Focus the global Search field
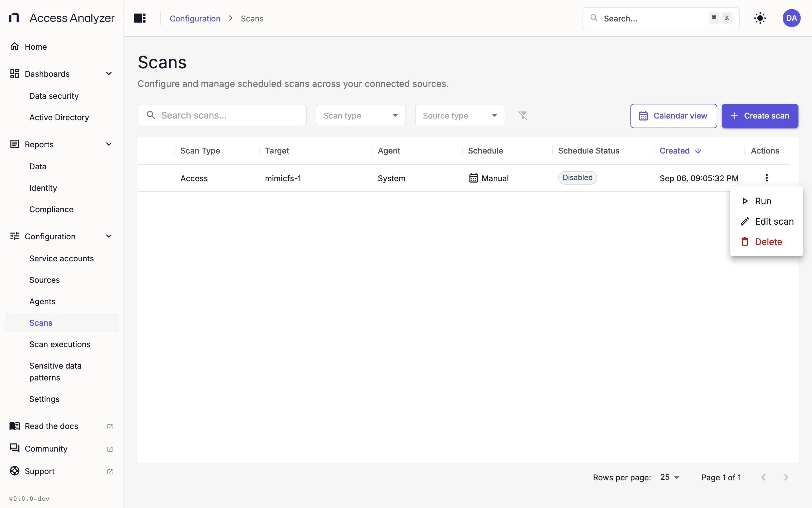812x508 pixels. 660,18
